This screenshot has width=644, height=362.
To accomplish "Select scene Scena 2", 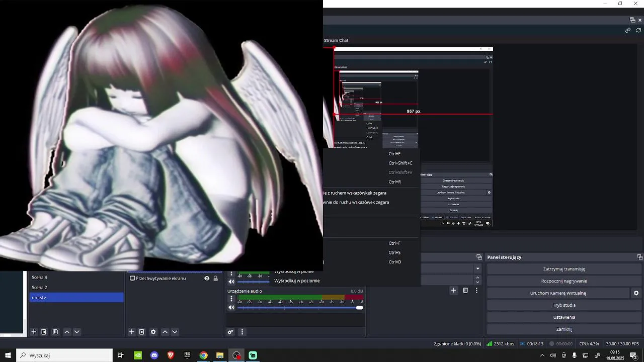I will [76, 288].
